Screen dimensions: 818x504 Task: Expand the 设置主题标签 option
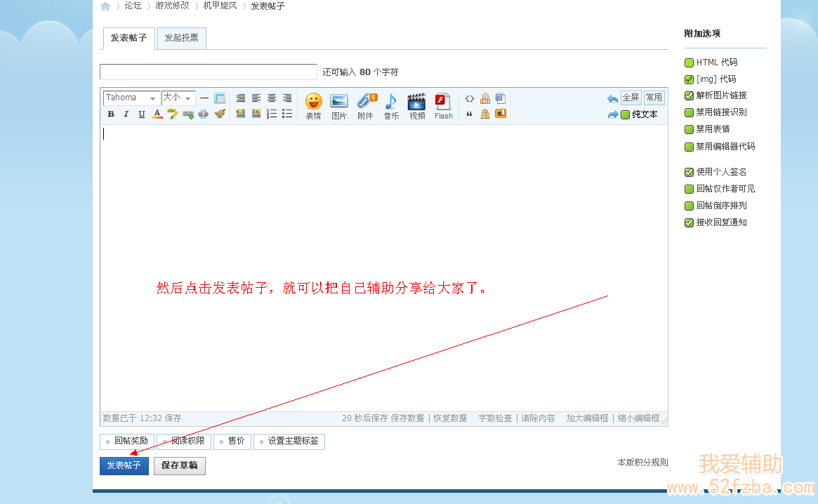pyautogui.click(x=289, y=442)
